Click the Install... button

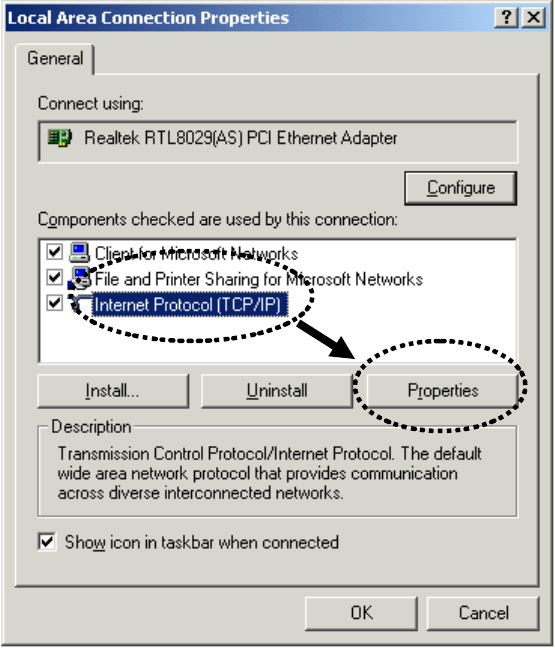113,391
